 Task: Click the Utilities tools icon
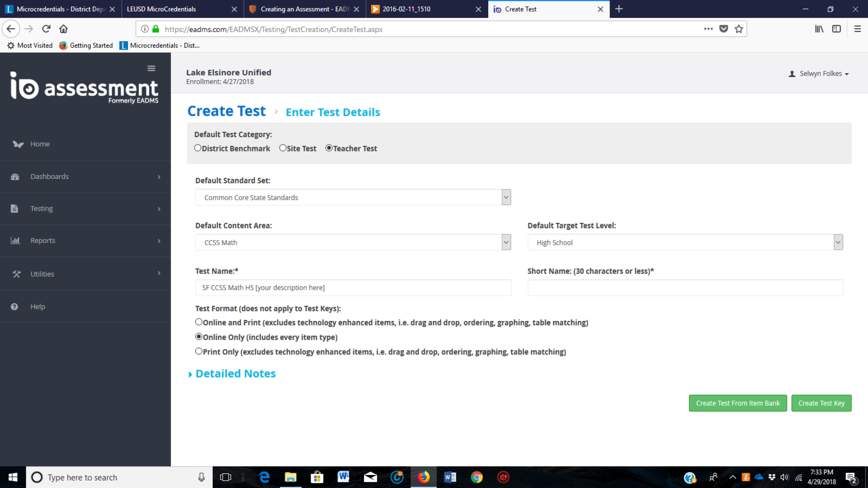pyautogui.click(x=17, y=274)
